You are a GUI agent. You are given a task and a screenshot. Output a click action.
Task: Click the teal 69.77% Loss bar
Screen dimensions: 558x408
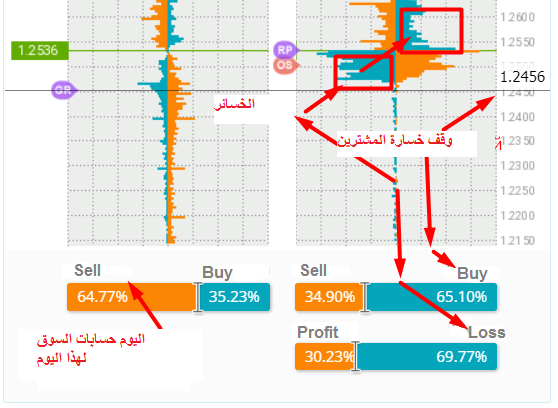[x=427, y=356]
